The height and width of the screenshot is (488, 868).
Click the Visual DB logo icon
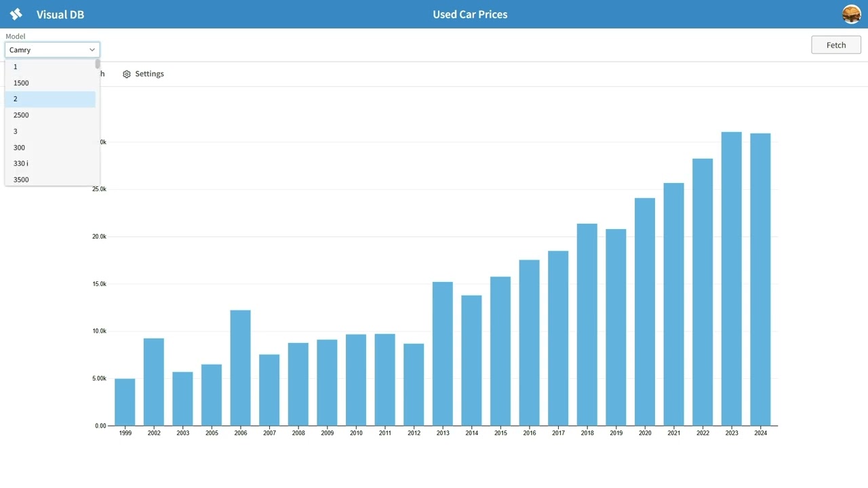[16, 14]
